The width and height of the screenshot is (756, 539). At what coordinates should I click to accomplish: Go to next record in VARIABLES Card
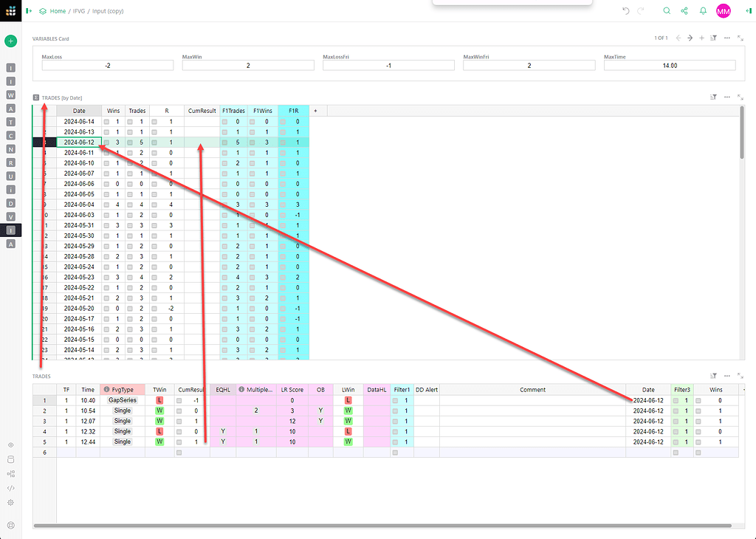(690, 38)
